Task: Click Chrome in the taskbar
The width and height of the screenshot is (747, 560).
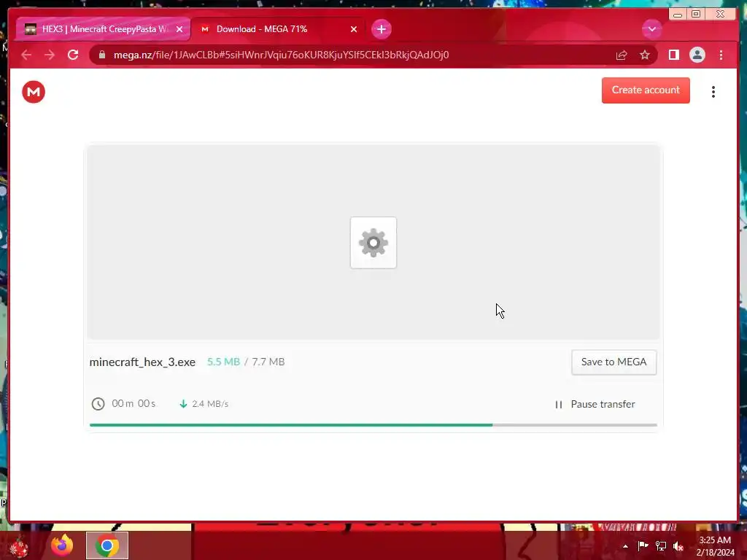Action: click(107, 545)
